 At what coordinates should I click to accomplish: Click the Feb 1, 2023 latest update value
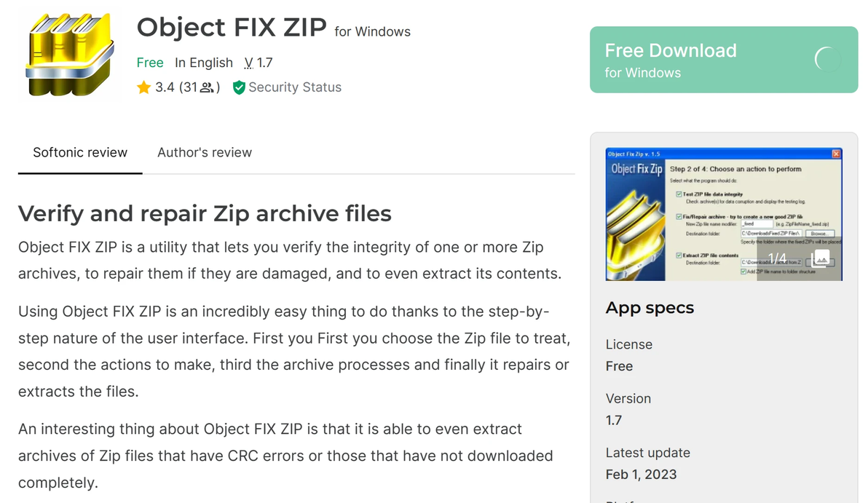click(642, 475)
